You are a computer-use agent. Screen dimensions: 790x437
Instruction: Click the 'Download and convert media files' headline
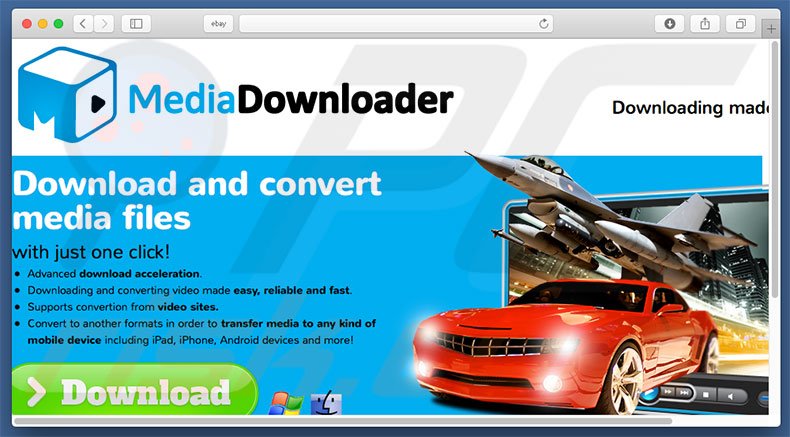point(196,200)
